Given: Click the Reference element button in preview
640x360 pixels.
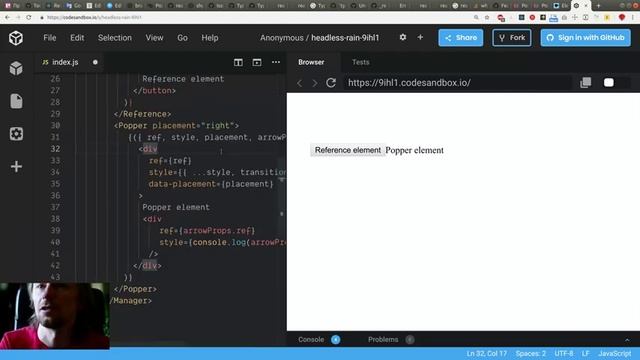Looking at the screenshot, I should click(347, 150).
